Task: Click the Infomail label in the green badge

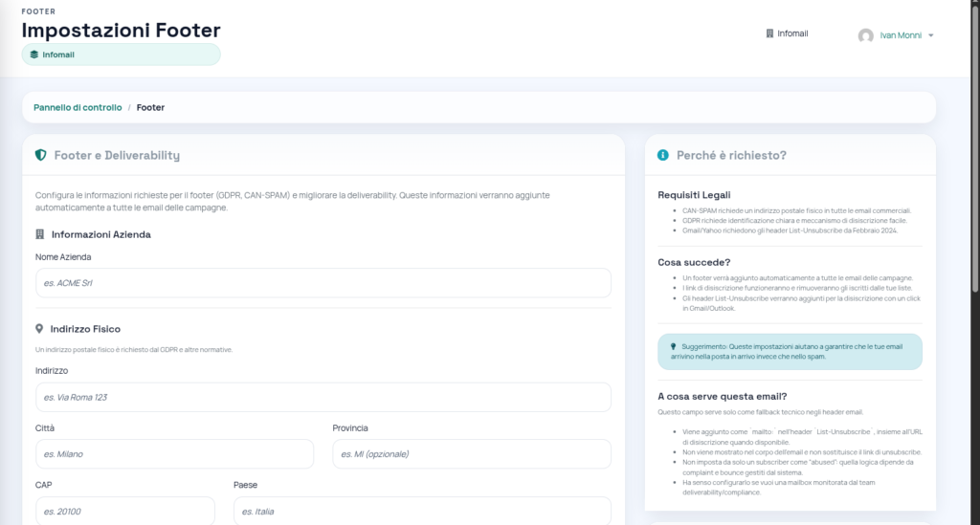Action: click(x=58, y=55)
